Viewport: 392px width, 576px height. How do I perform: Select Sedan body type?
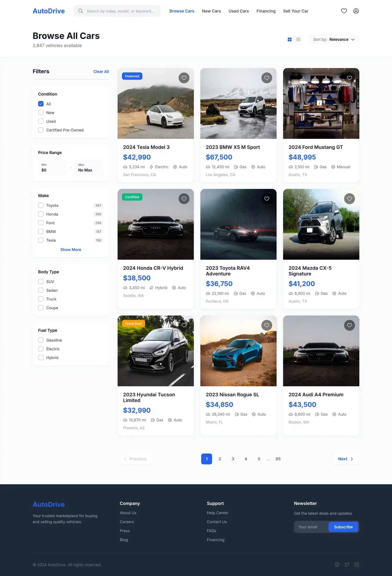click(41, 290)
